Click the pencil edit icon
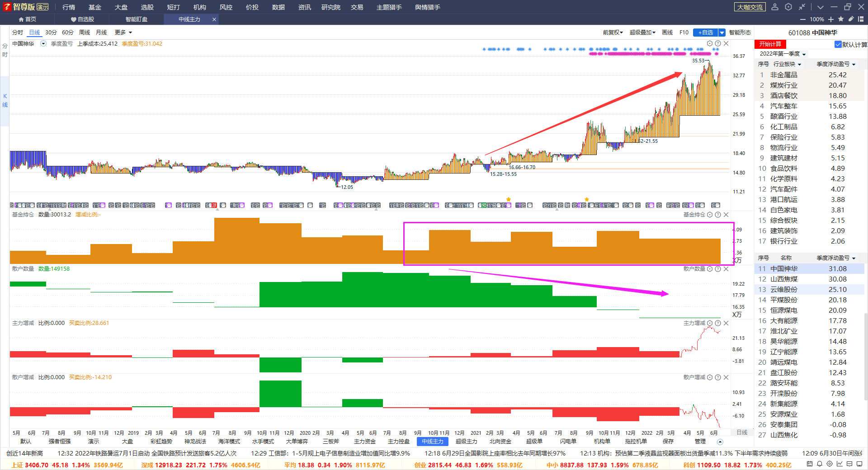The height and width of the screenshot is (470, 868). pos(851,19)
